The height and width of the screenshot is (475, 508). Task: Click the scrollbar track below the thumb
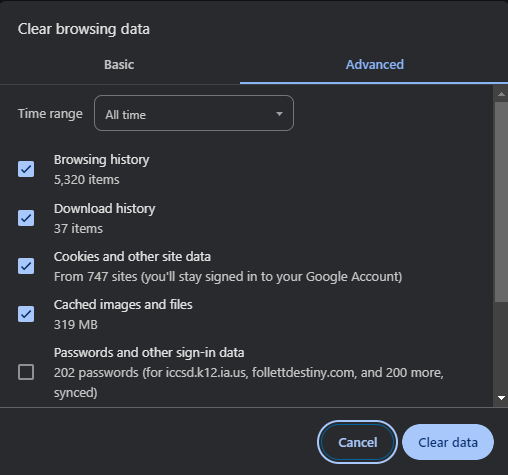coord(501,347)
